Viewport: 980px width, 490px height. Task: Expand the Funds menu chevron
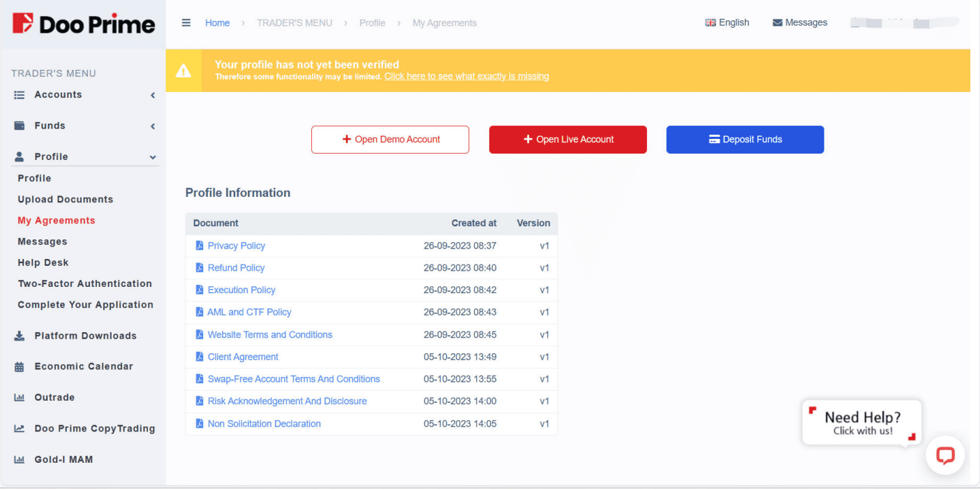pyautogui.click(x=153, y=126)
